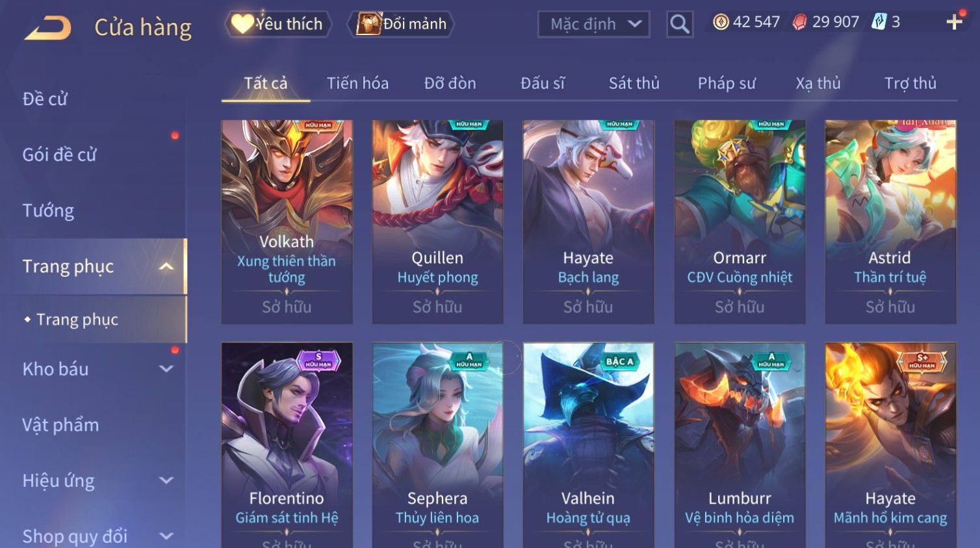
Task: Expand the Kho báu sidebar section
Action: pyautogui.click(x=166, y=369)
